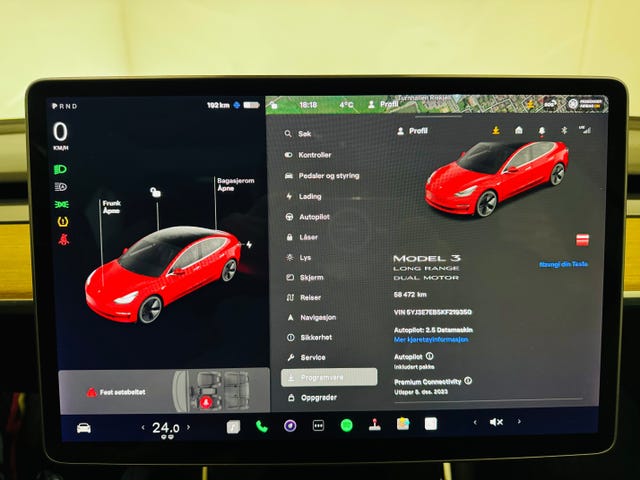Open the Service menu
The image size is (640, 480).
[x=306, y=358]
